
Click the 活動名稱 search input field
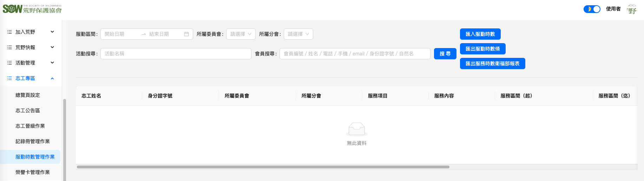point(176,54)
